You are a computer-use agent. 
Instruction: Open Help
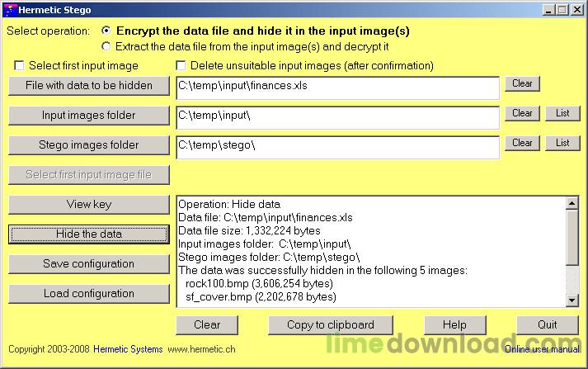point(455,324)
